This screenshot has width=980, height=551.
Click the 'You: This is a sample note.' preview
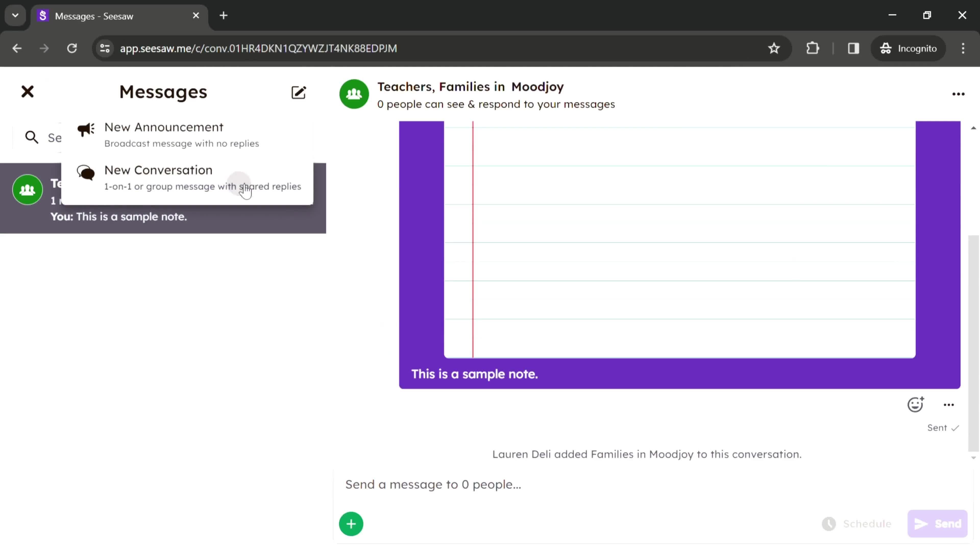pyautogui.click(x=119, y=217)
